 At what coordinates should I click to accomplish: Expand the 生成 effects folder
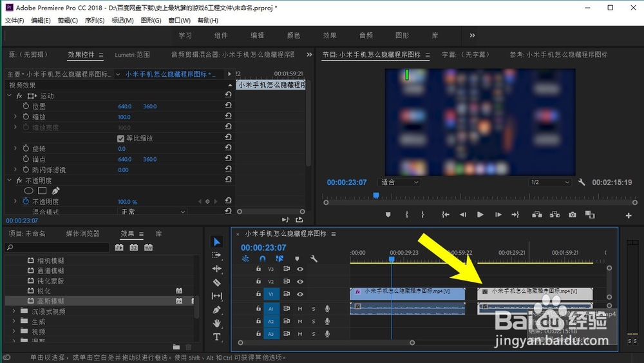[14, 321]
